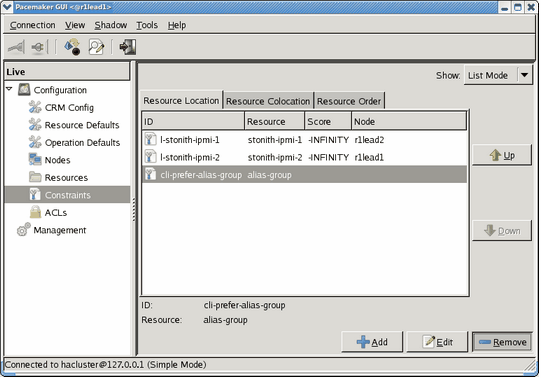Click the Edit button

point(437,342)
